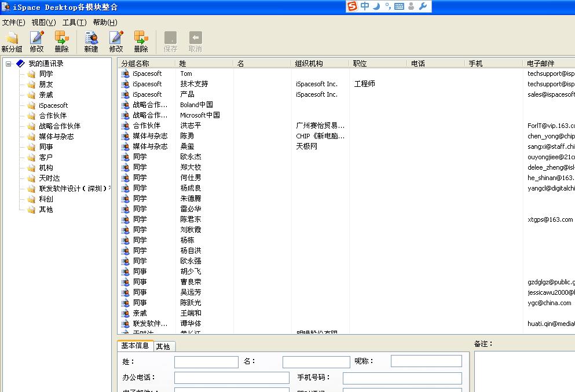Open the 视图(V) menu
Viewport: 575px width, 392px height.
(x=43, y=23)
